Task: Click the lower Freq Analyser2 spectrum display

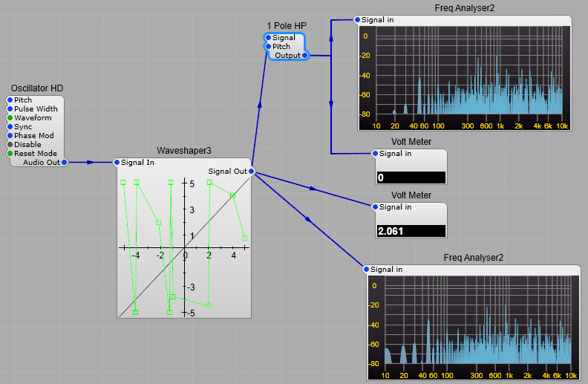Action: click(x=473, y=328)
